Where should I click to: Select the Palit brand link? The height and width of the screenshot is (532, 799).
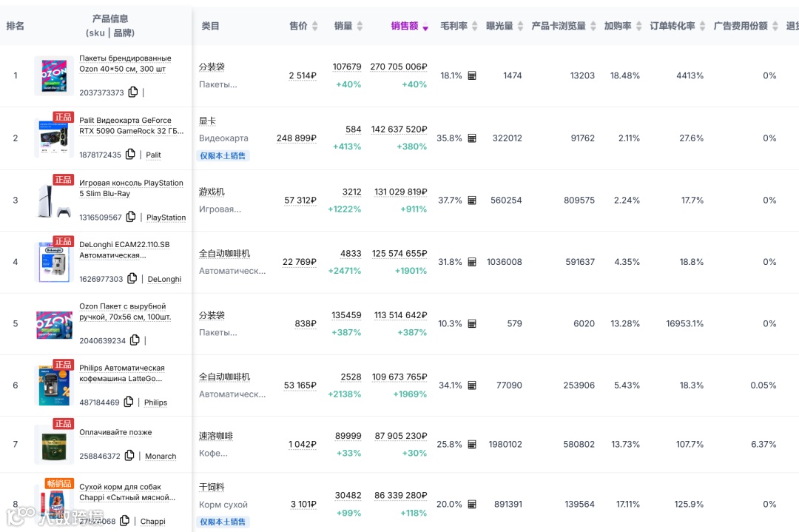coord(153,155)
